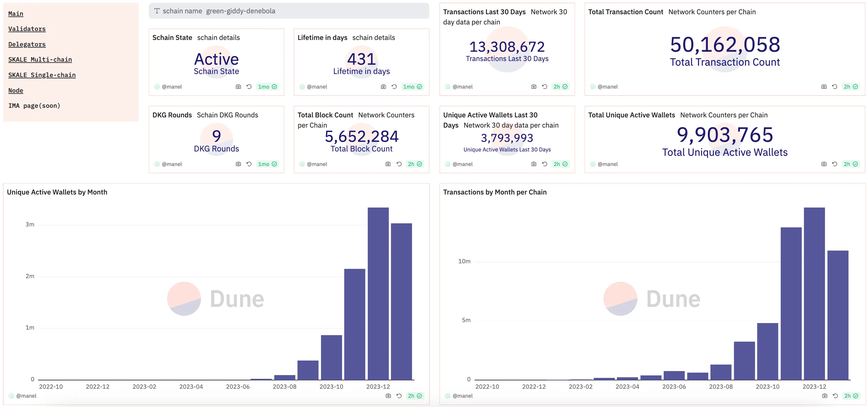Open the Schain State title link
The height and width of the screenshot is (407, 868).
click(x=172, y=37)
